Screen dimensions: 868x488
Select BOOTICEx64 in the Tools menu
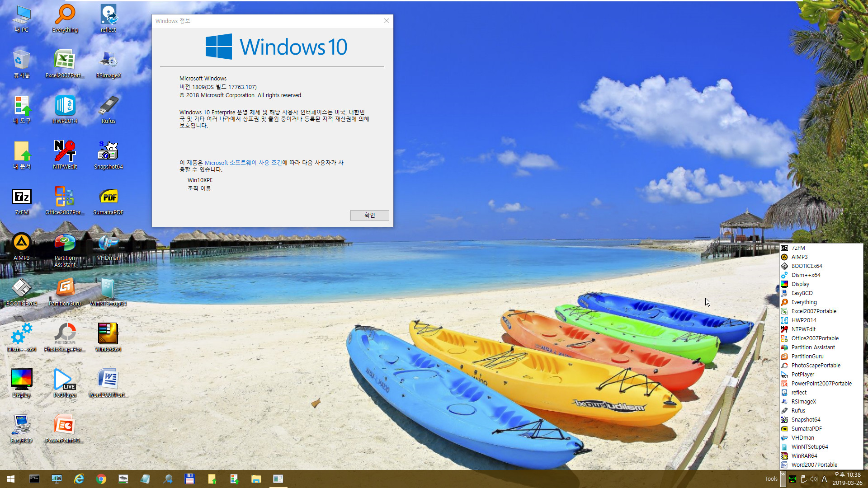pos(821,266)
